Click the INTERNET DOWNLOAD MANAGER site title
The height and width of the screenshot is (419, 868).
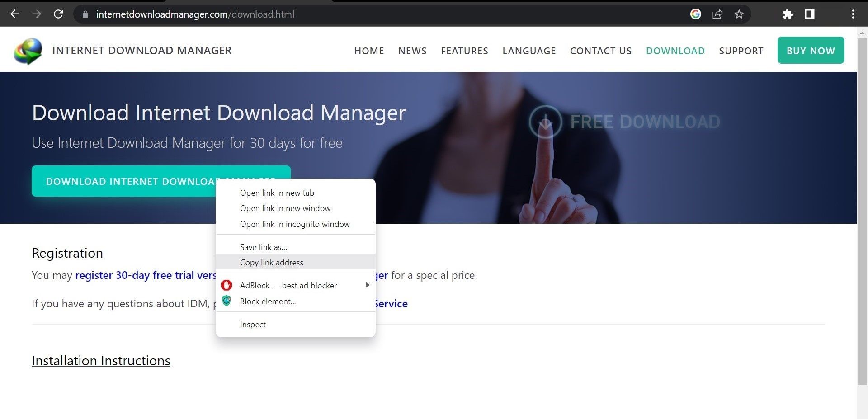coord(142,51)
